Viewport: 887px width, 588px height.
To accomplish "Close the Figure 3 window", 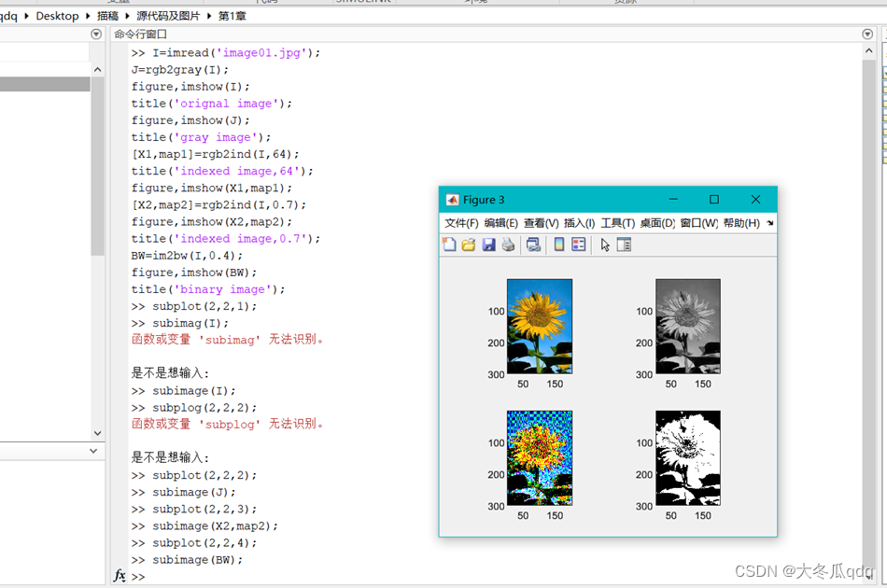I will pos(755,200).
